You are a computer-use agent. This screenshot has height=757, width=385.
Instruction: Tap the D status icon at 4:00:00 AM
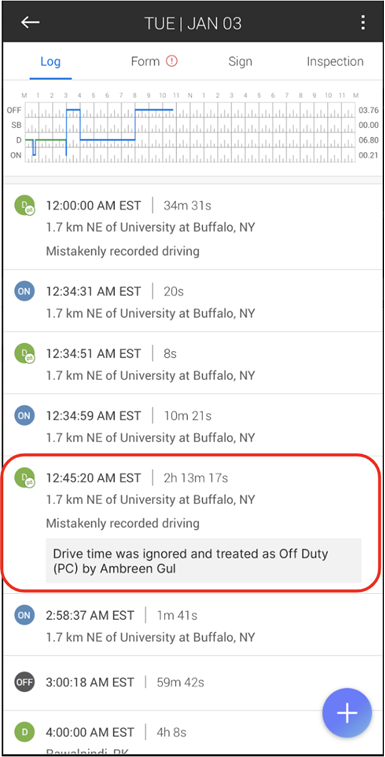pyautogui.click(x=24, y=732)
